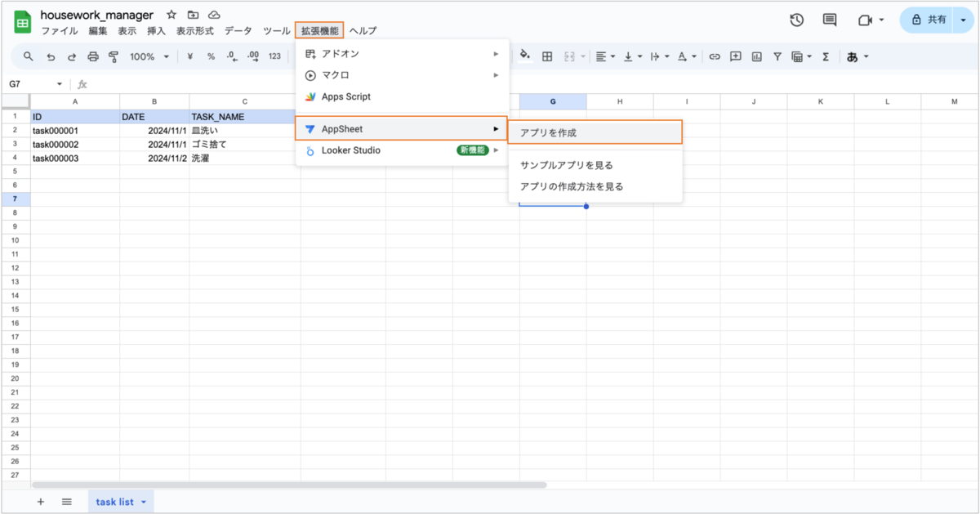Click the insert link icon
Image resolution: width=980 pixels, height=514 pixels.
[x=715, y=56]
